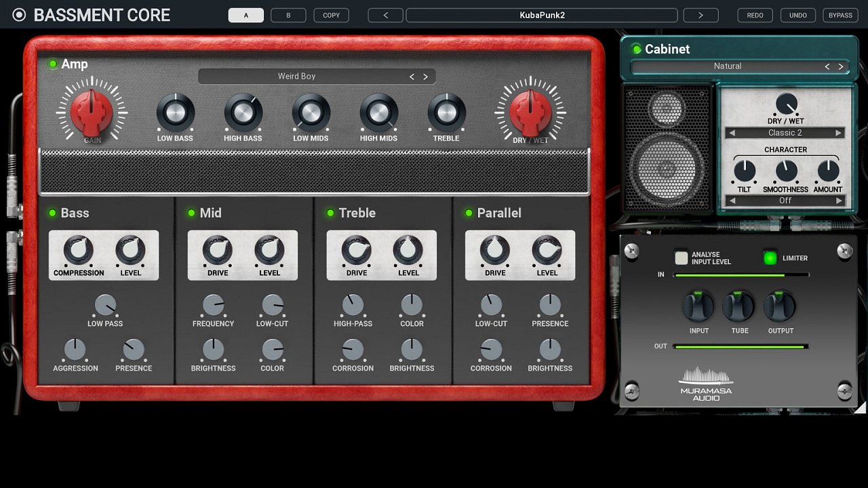Click the OUT level meter bar
This screenshot has width=868, height=488.
tap(740, 346)
